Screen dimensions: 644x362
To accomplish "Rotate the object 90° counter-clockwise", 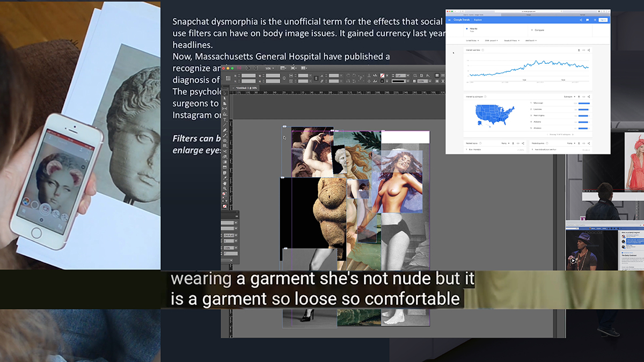I will coord(355,76).
